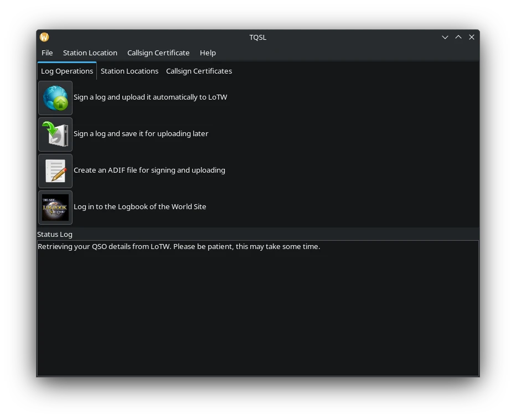Open the Callsign Certificate menu
This screenshot has height=420, width=516.
[158, 53]
